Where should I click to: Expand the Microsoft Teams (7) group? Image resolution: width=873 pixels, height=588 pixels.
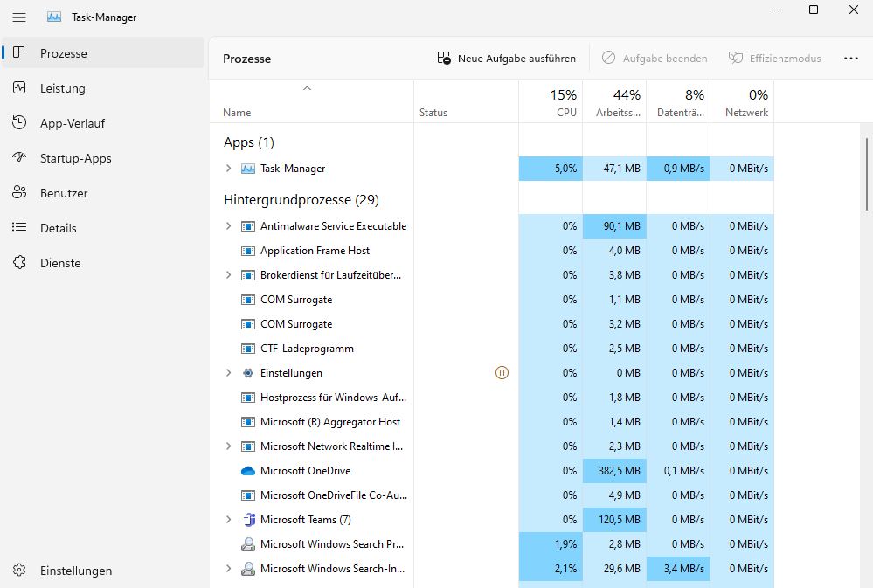coord(229,520)
